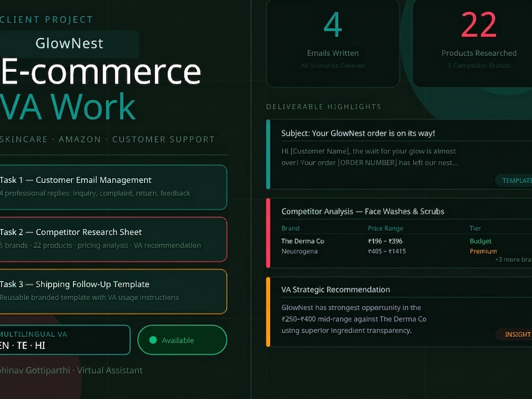Click '5 brands · 22 products' description line

tap(101, 245)
